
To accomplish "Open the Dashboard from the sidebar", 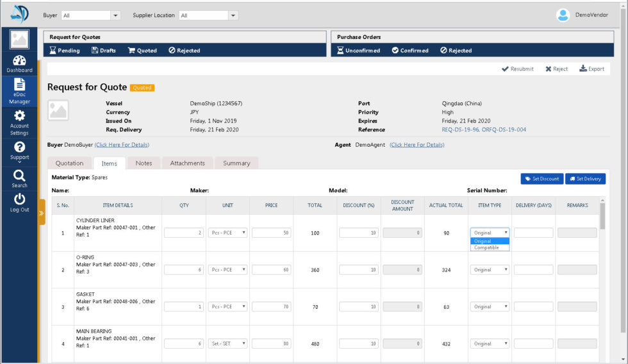I will (19, 64).
